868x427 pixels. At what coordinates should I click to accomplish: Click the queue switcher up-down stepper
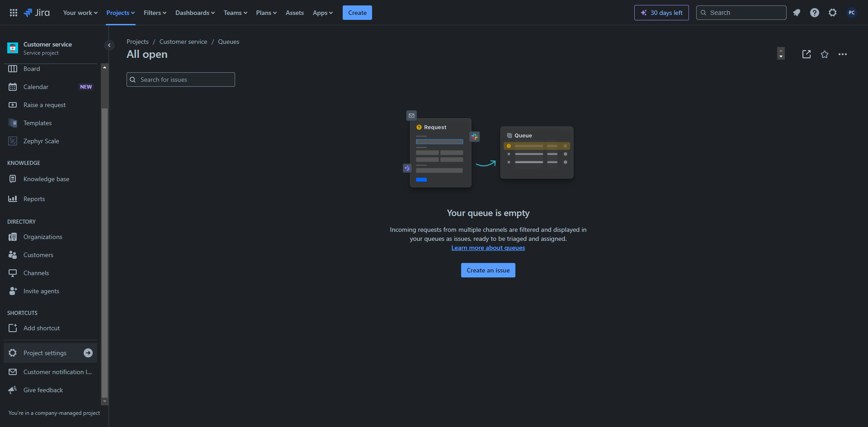click(x=781, y=53)
